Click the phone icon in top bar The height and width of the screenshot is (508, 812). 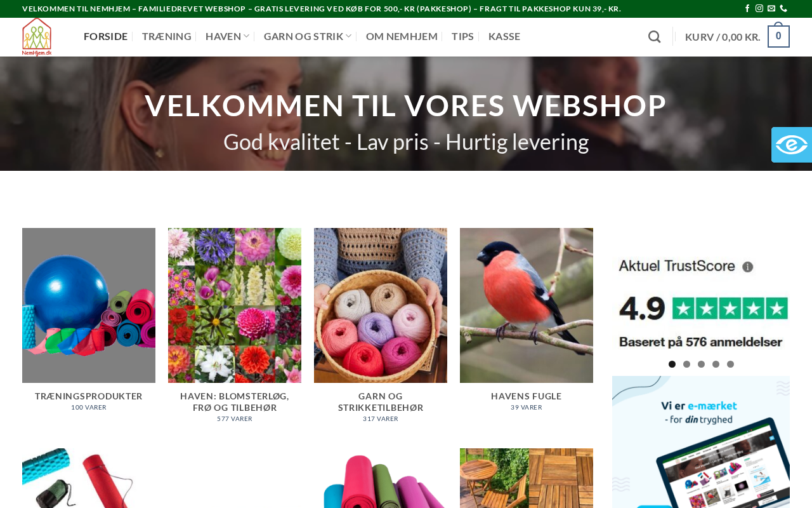[783, 9]
